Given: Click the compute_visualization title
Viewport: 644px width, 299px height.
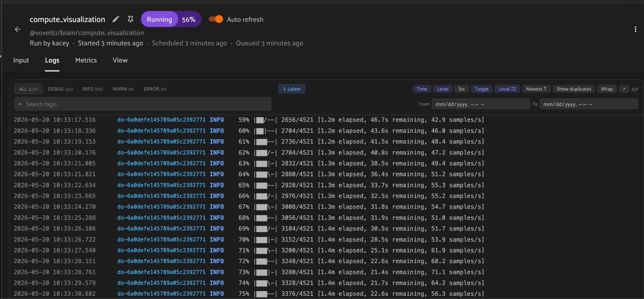Looking at the screenshot, I should pyautogui.click(x=67, y=20).
